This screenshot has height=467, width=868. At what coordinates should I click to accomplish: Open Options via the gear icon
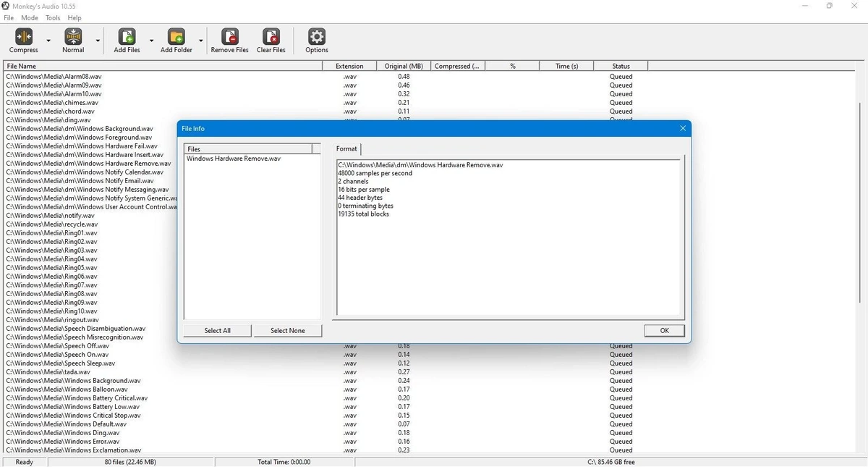[x=317, y=36]
